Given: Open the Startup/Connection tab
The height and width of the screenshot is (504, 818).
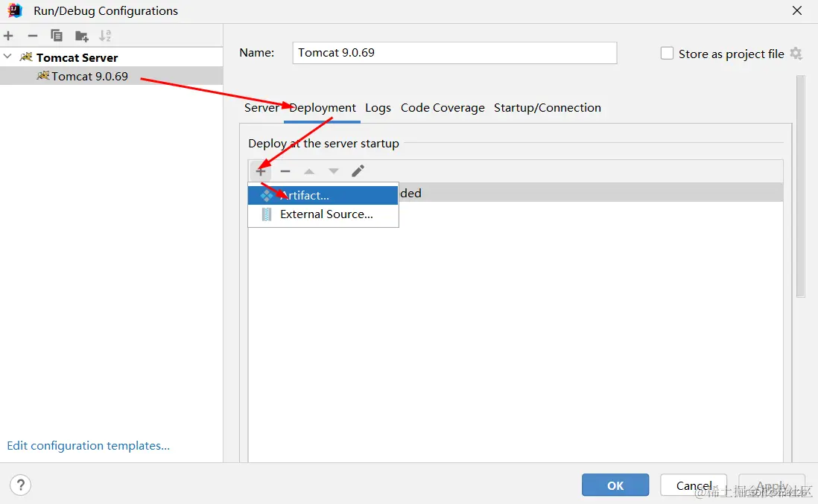Looking at the screenshot, I should 548,108.
